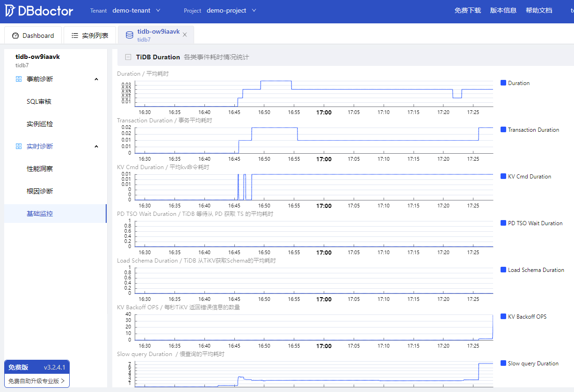Click the DBdoctor logo icon
574x392 pixels.
pyautogui.click(x=10, y=11)
